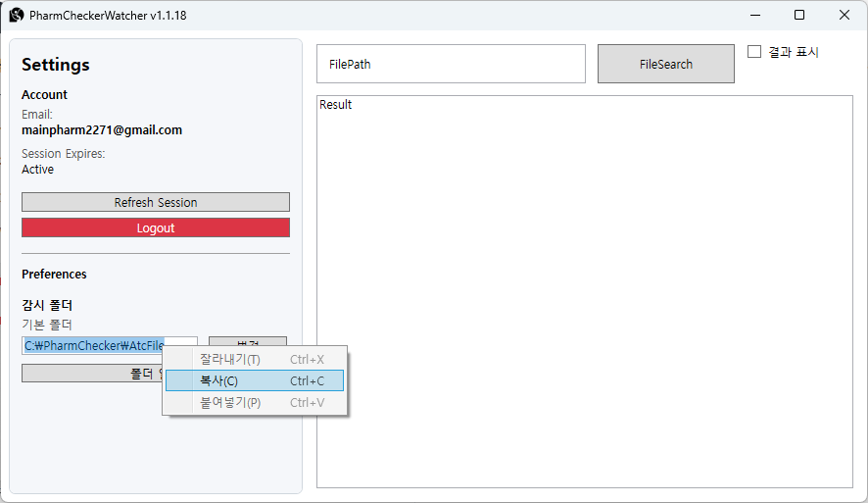868x503 pixels.
Task: Focus the FilePath input field
Action: point(451,64)
